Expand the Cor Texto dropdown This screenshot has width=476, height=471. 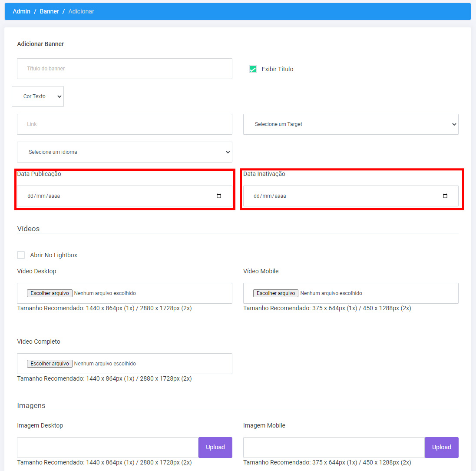click(x=38, y=96)
